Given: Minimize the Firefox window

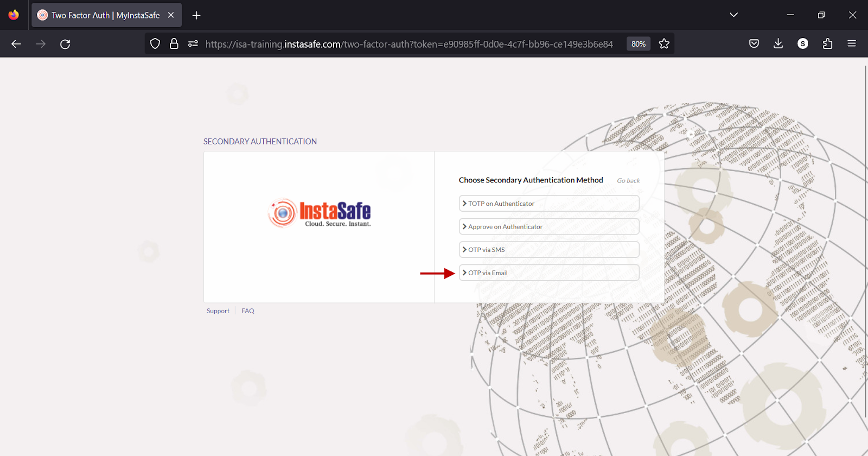Looking at the screenshot, I should (790, 15).
